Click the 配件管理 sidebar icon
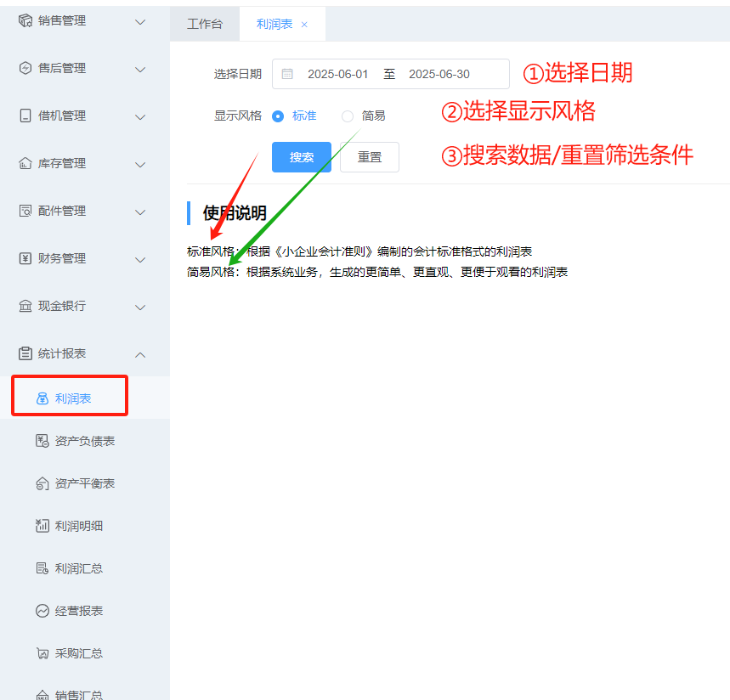The width and height of the screenshot is (730, 700). [x=25, y=211]
